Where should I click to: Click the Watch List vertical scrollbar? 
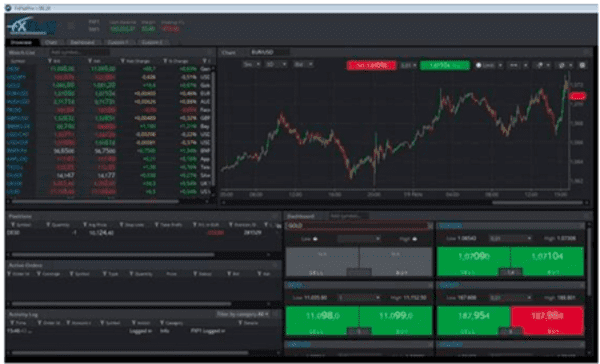[x=214, y=130]
